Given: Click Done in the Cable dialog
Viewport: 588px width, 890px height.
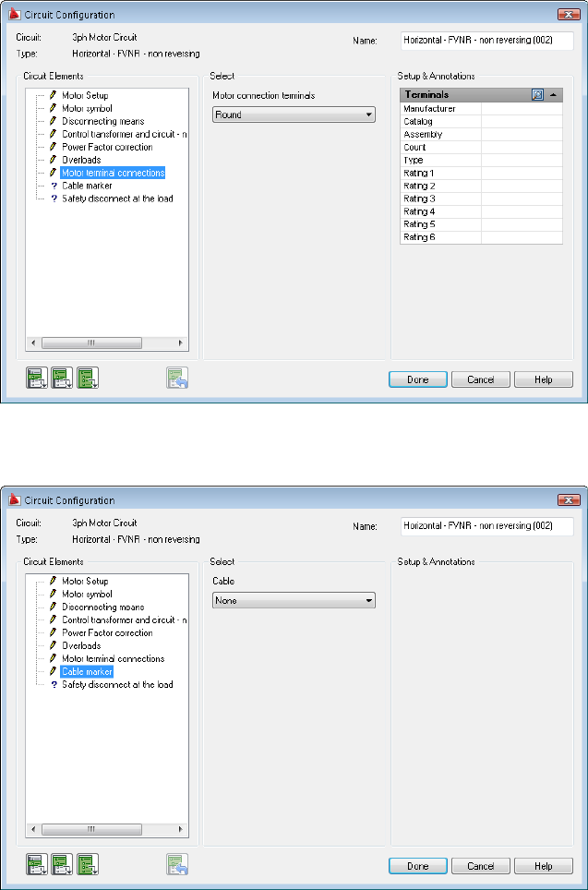Looking at the screenshot, I should coord(418,866).
